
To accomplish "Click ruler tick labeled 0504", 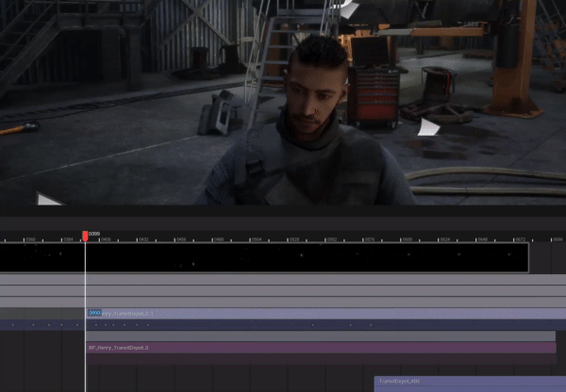I will pyautogui.click(x=257, y=239).
